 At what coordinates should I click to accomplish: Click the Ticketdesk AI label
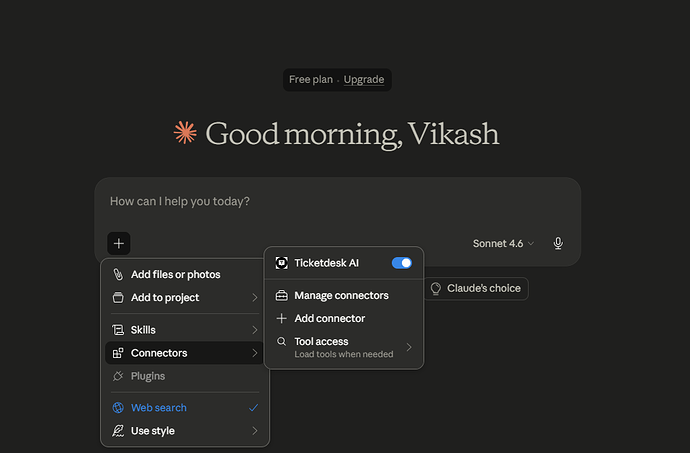coord(327,263)
